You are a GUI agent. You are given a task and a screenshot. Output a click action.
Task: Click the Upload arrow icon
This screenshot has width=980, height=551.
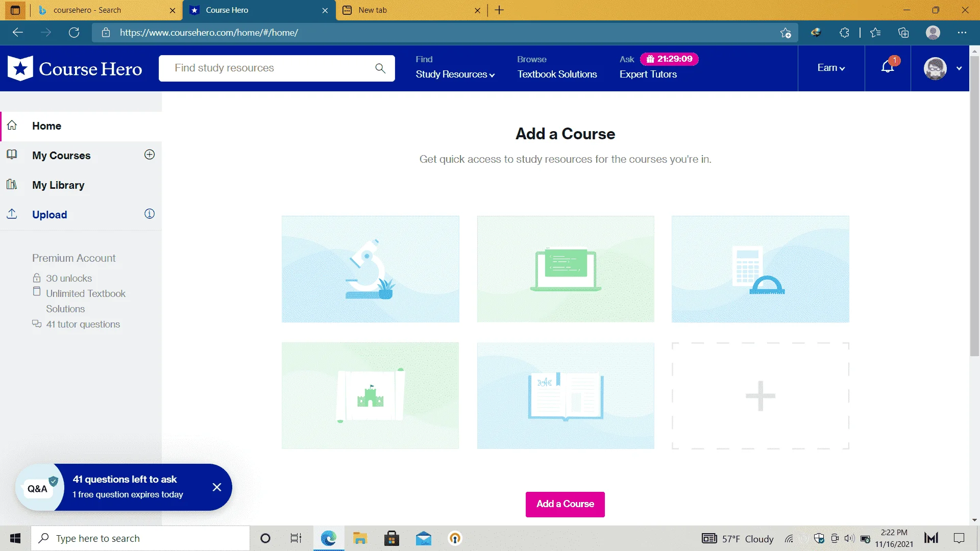tap(12, 214)
